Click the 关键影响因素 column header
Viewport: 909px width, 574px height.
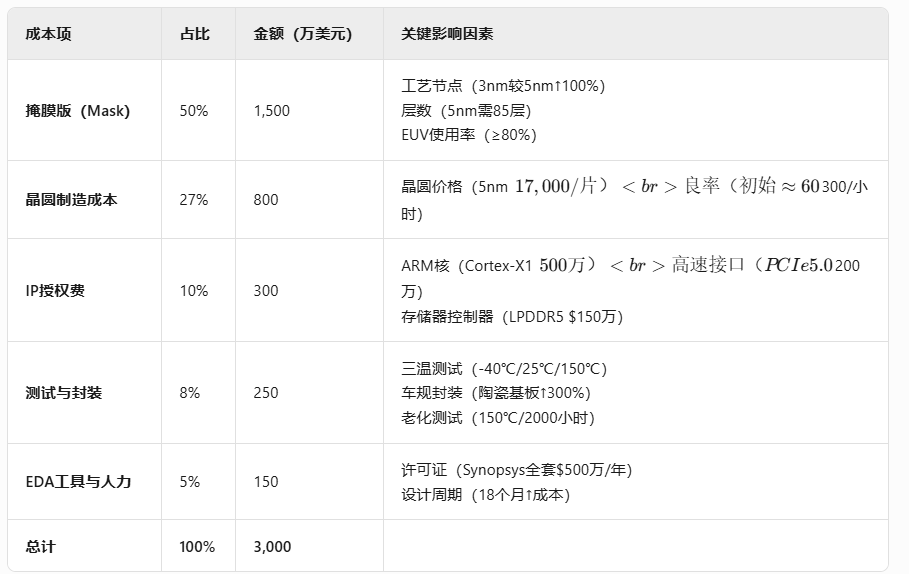pos(447,34)
